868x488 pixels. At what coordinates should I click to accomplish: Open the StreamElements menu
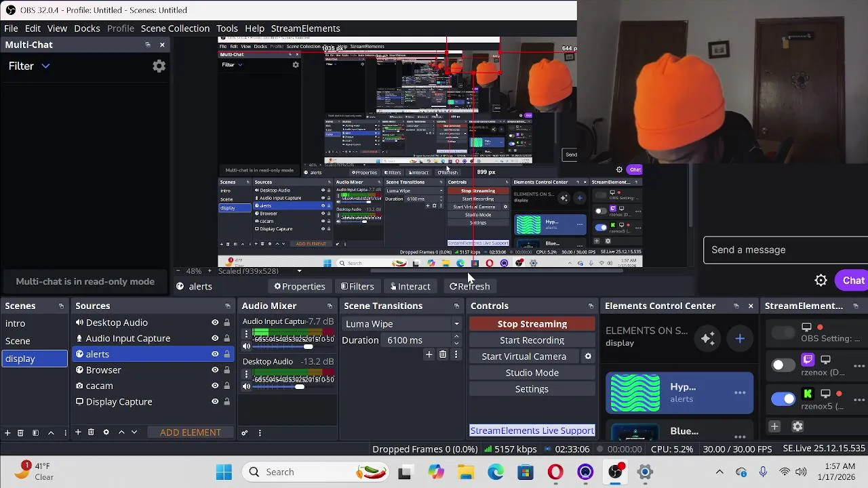pyautogui.click(x=305, y=28)
